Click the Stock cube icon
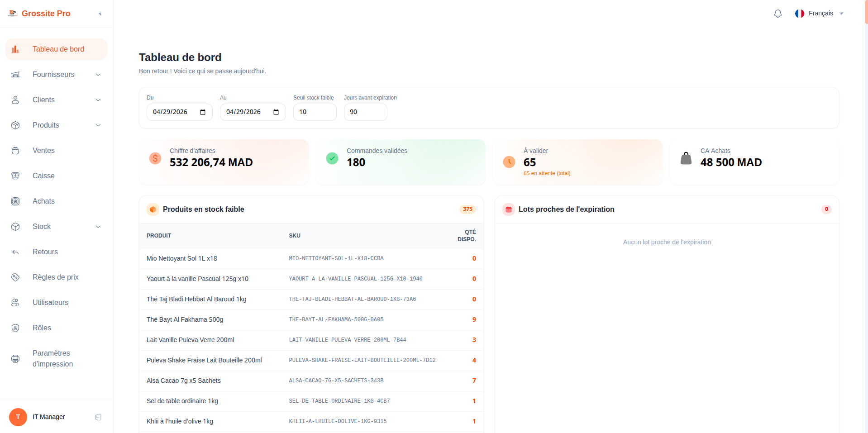 coord(15,227)
